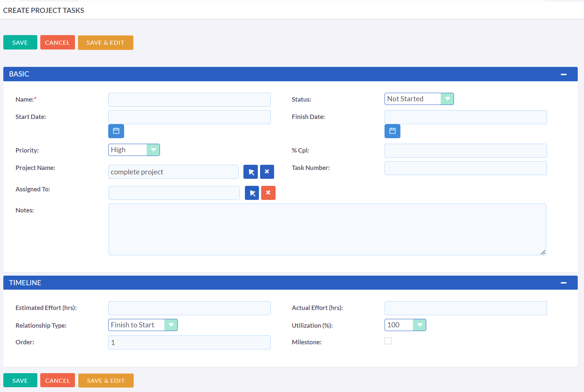The image size is (584, 392).
Task: Click the bottom SAVE & EDIT button
Action: click(x=106, y=381)
